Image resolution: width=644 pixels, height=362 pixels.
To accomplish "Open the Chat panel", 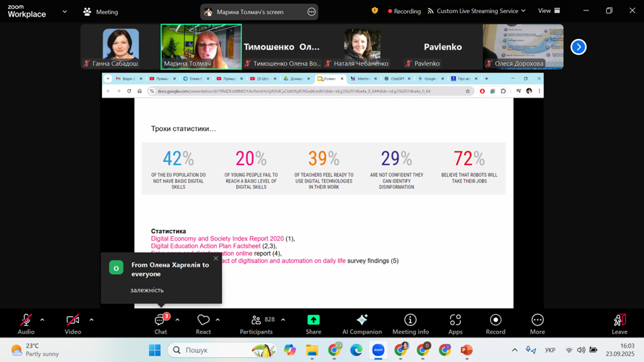I will click(x=160, y=323).
